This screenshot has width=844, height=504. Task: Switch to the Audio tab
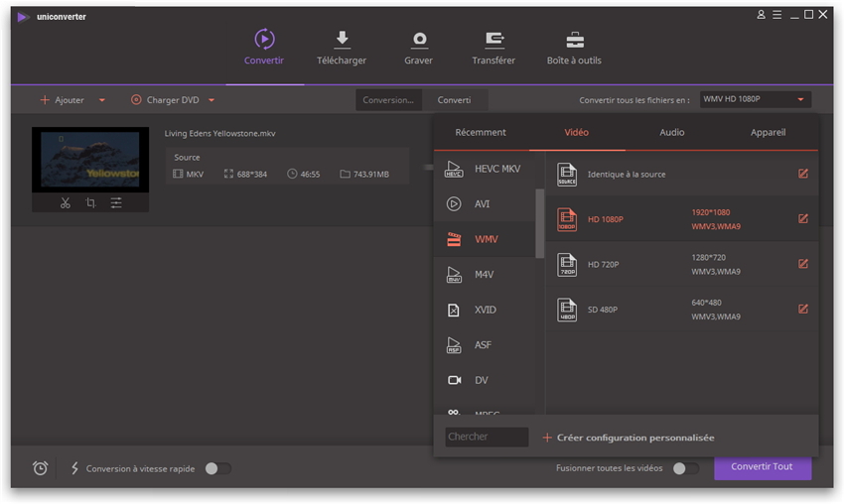672,132
